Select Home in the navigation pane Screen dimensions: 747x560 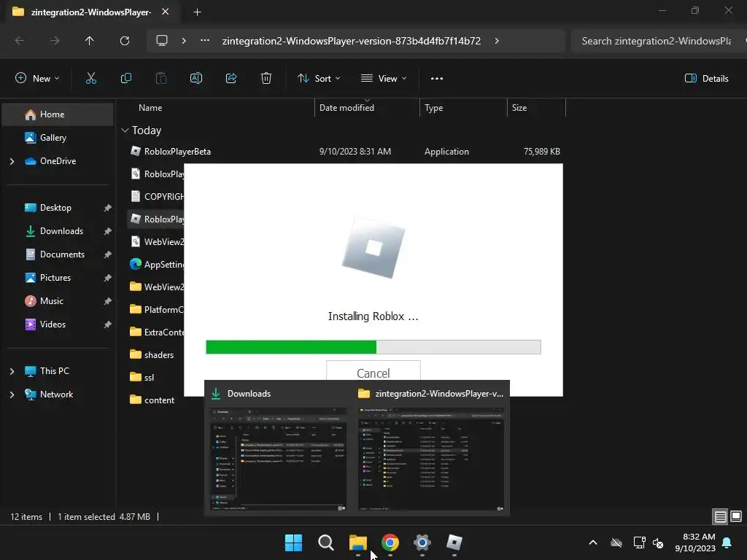pyautogui.click(x=58, y=114)
